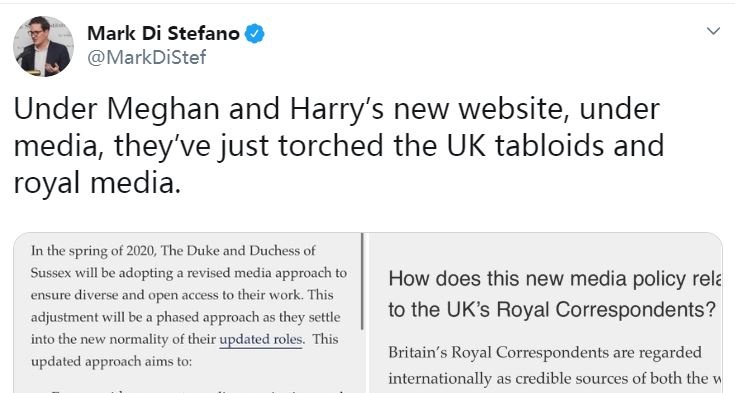Expand the tweet options chevron menu
This screenshot has height=393, width=735.
[x=713, y=31]
